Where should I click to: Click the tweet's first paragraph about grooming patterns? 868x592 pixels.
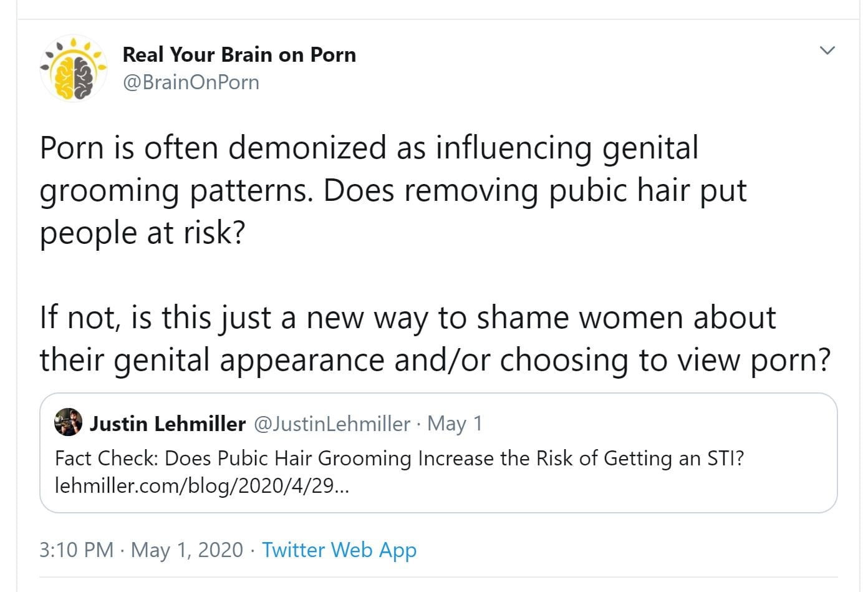coord(393,190)
